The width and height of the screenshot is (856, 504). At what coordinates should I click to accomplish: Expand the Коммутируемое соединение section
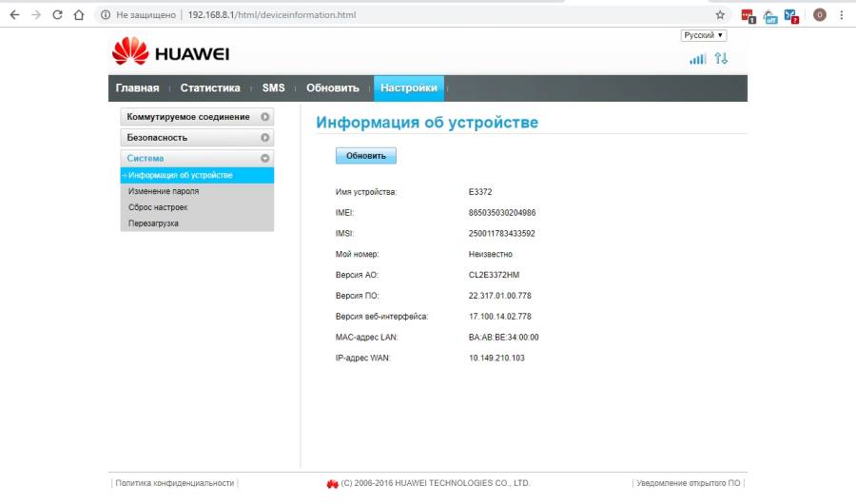(x=197, y=117)
